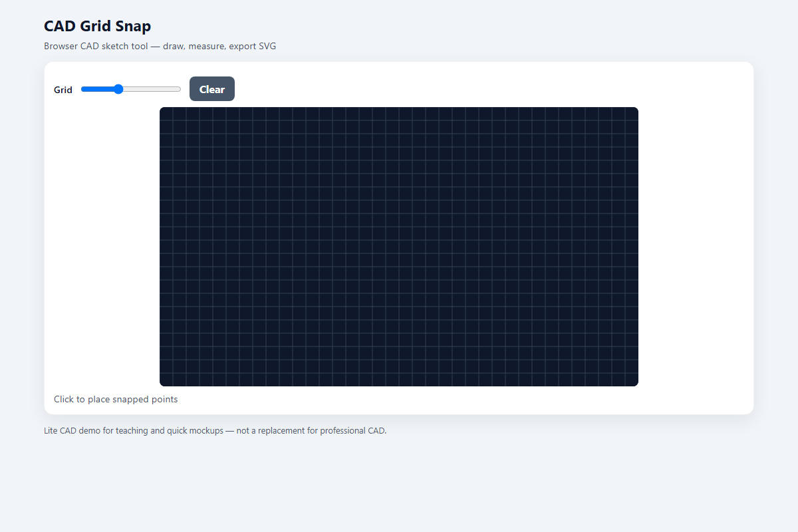Viewport: 798px width, 532px height.
Task: Click the "Lite CAD demo for teaching" footer note
Action: (x=215, y=430)
